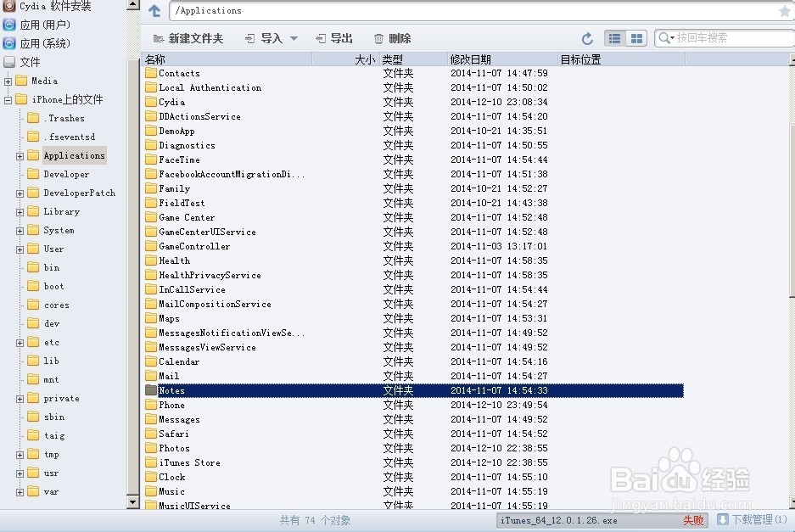This screenshot has width=795, height=532.
Task: Select the boot folder in the tree
Action: 46,286
